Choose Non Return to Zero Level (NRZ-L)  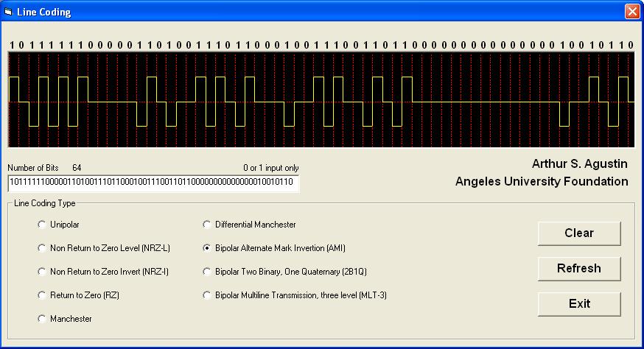coord(42,248)
